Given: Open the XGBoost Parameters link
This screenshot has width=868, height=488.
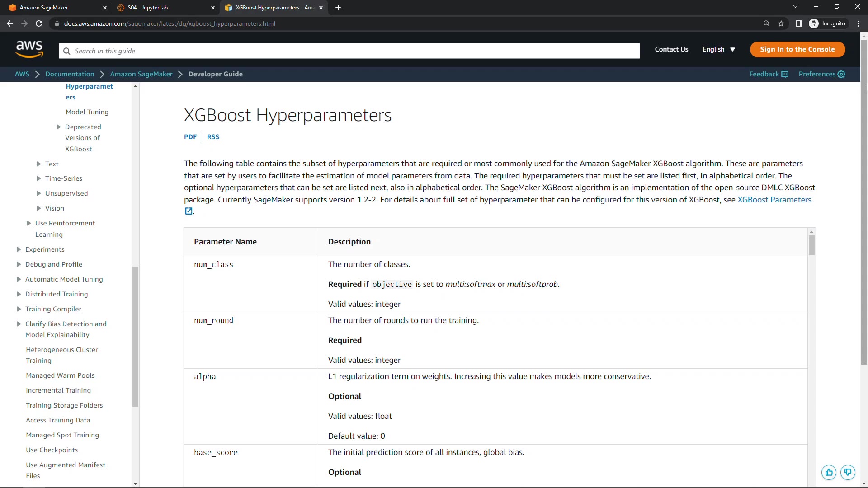Looking at the screenshot, I should click(x=774, y=200).
